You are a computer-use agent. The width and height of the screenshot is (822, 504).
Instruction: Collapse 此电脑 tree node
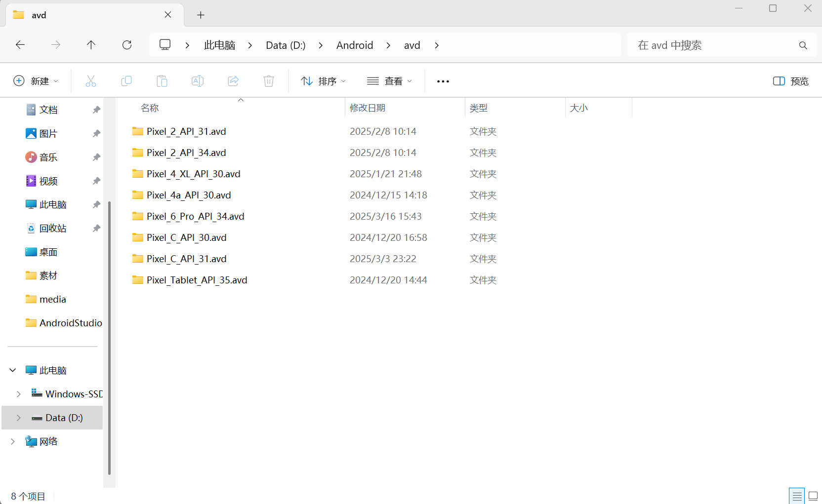[13, 370]
